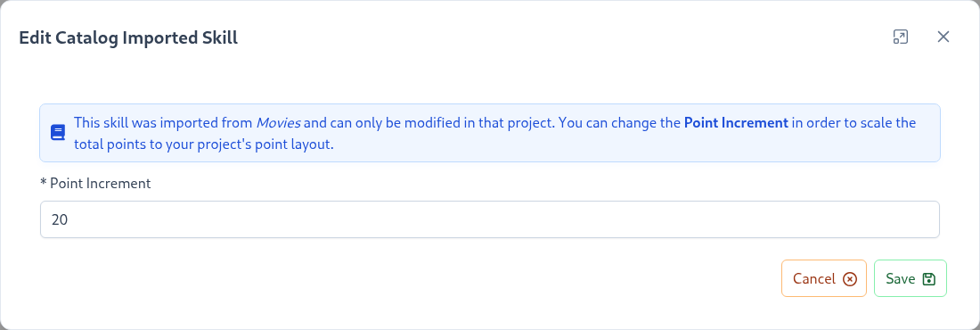The image size is (980, 330).
Task: Click the text "total points to your project's point layout"
Action: [x=202, y=144]
